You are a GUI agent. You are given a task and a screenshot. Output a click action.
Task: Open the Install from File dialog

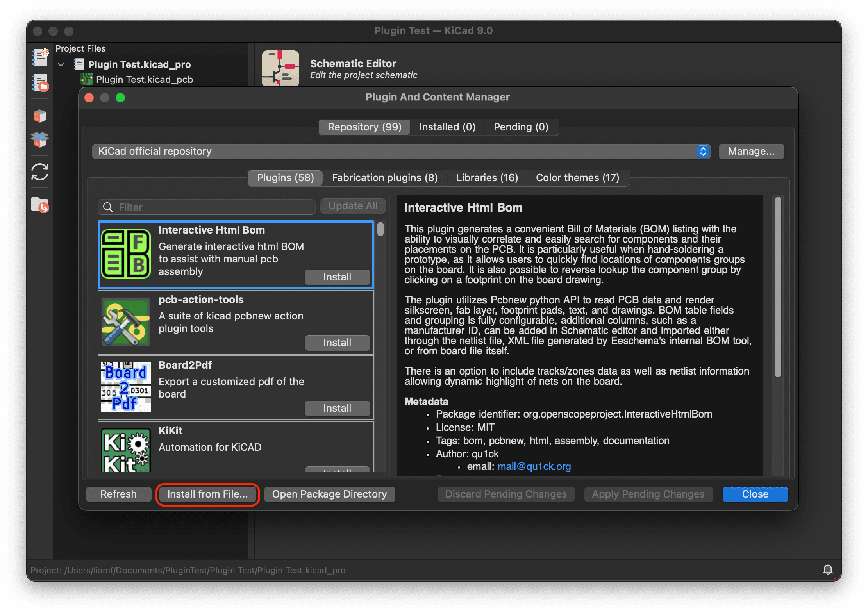tap(207, 494)
